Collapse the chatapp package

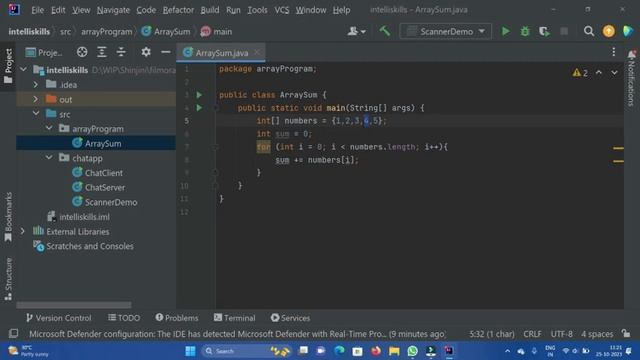point(49,158)
